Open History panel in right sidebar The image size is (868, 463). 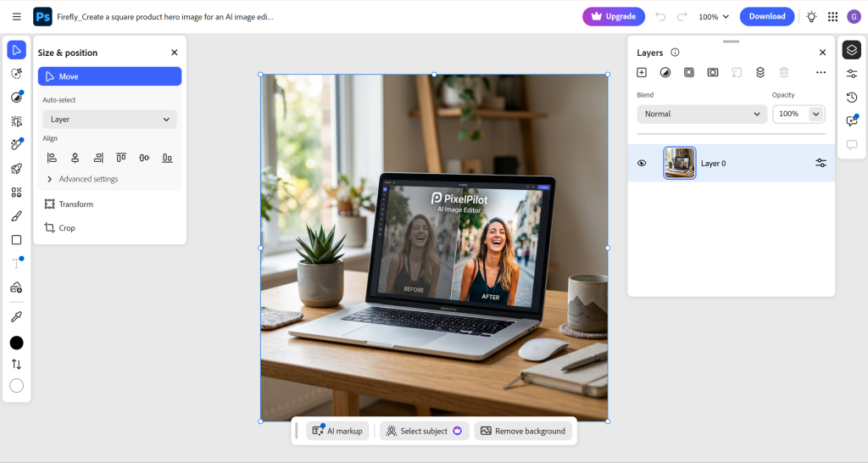pos(852,98)
